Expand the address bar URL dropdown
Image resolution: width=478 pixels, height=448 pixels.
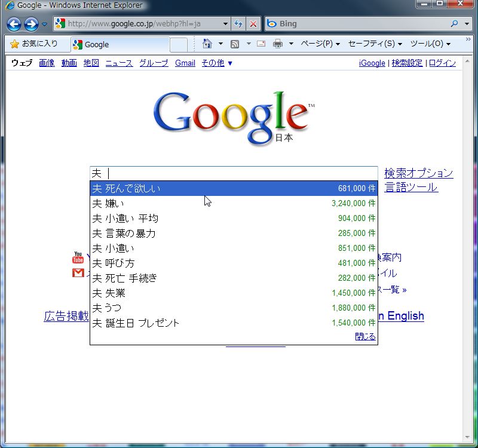point(225,24)
